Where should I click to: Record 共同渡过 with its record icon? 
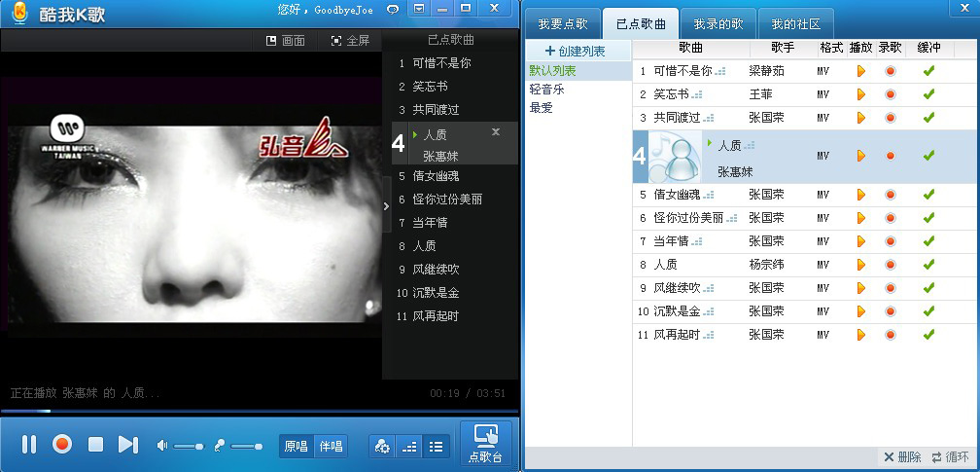point(891,118)
